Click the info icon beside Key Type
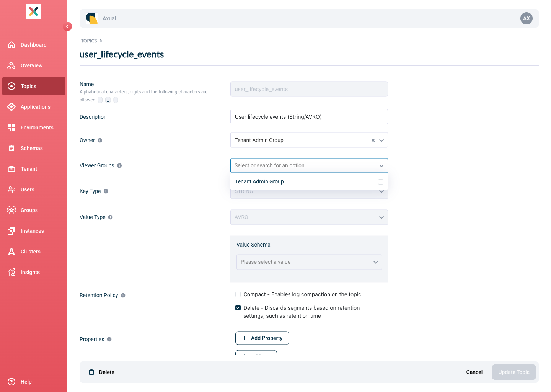Viewport: 551px width, 392px height. 106,191
